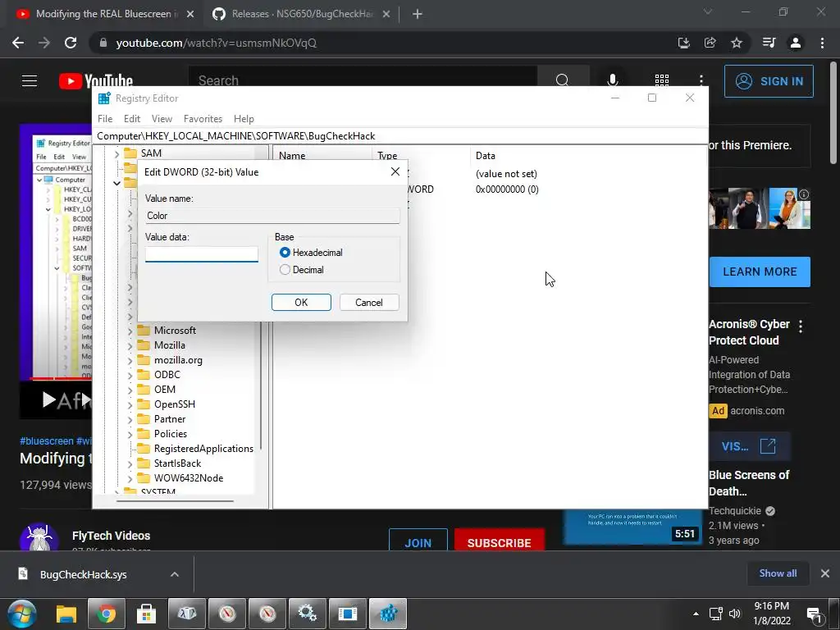Click the install app icon in address bar
The width and height of the screenshot is (840, 630).
click(683, 43)
